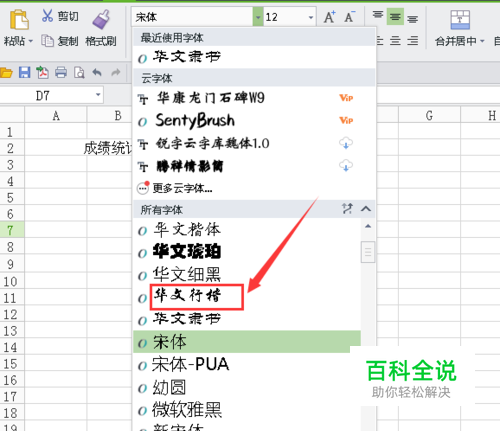Click the Paste clipboard icon
Screen dimensions: 500x431
tap(19, 20)
